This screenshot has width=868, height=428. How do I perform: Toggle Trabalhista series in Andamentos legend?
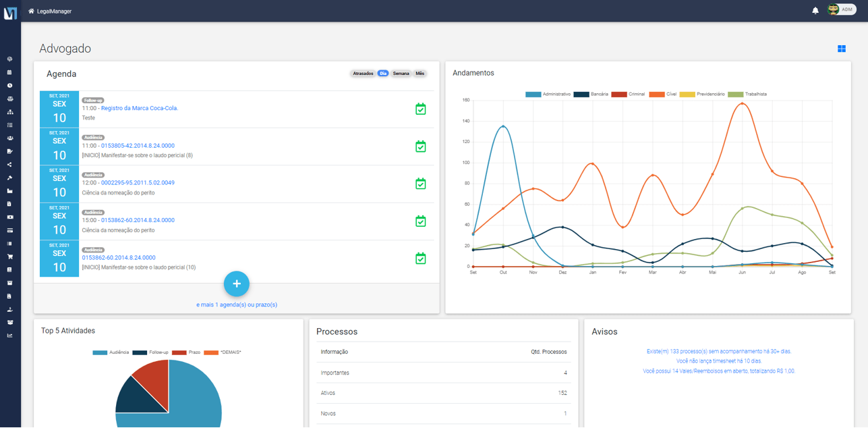click(x=747, y=95)
